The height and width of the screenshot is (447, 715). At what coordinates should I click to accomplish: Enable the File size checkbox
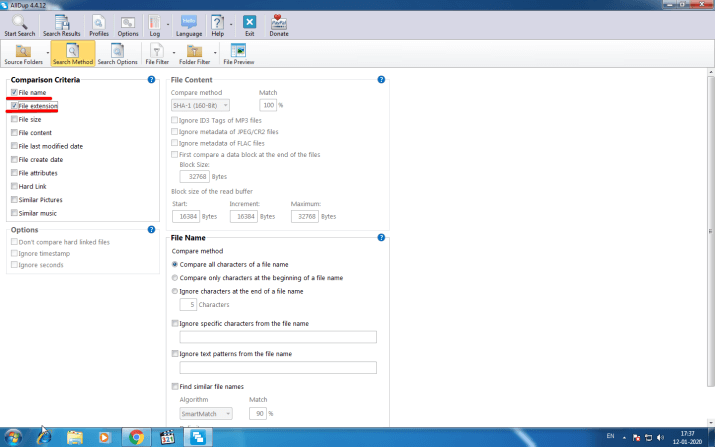[14, 119]
